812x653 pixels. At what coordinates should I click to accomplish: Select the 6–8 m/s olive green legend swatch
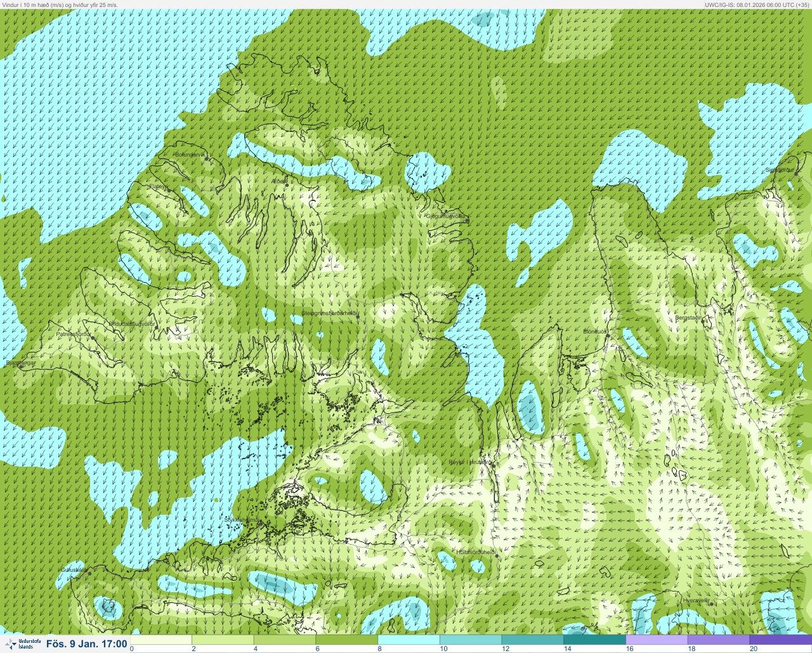coord(348,639)
